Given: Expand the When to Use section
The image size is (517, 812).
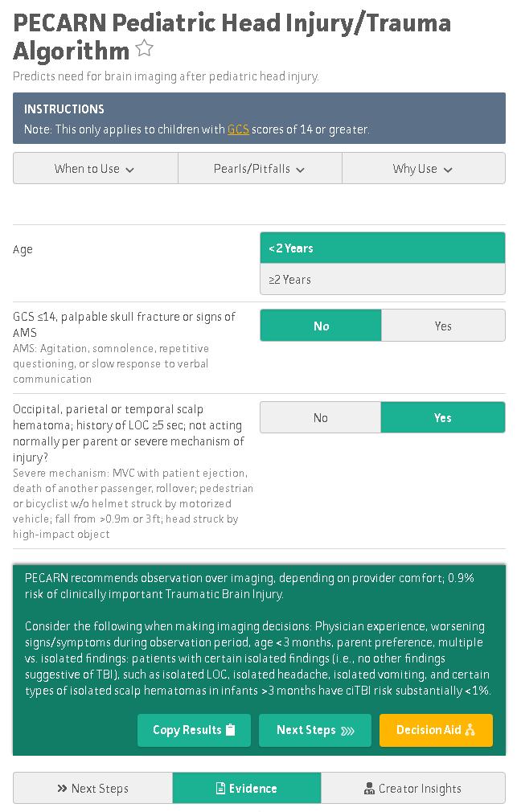Looking at the screenshot, I should click(95, 169).
